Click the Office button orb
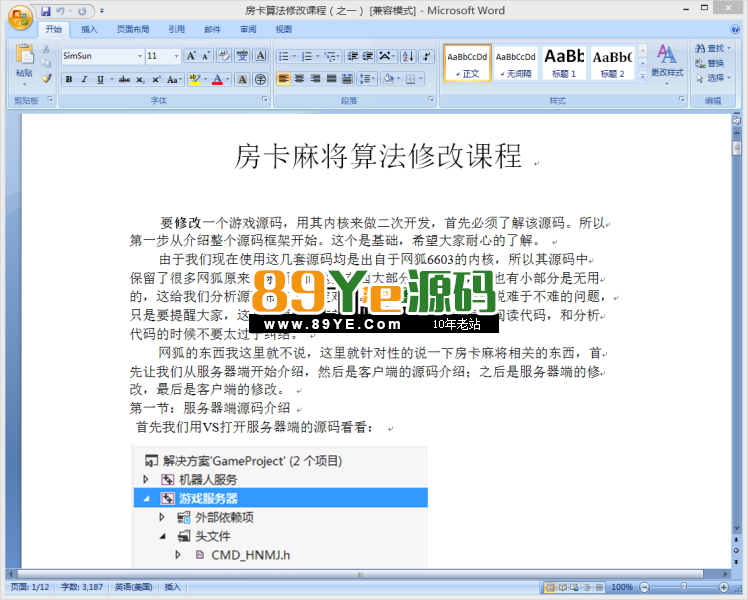Image resolution: width=748 pixels, height=600 pixels. (x=20, y=17)
